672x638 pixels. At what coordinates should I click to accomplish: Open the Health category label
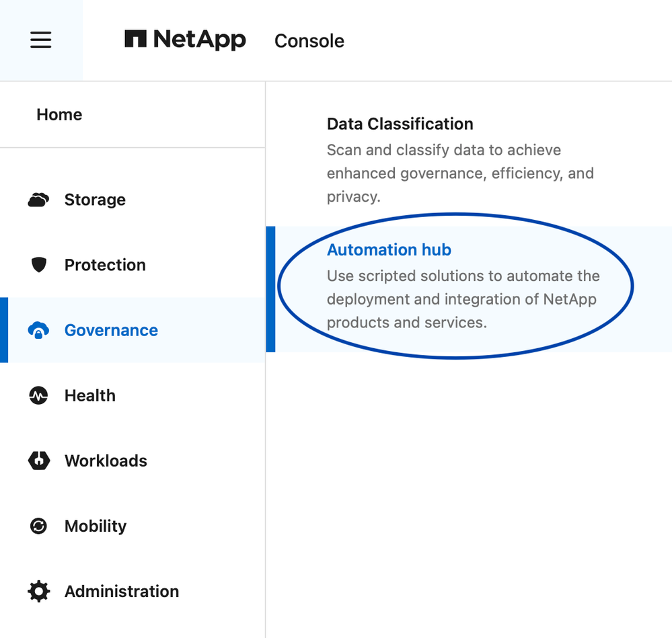pos(90,395)
